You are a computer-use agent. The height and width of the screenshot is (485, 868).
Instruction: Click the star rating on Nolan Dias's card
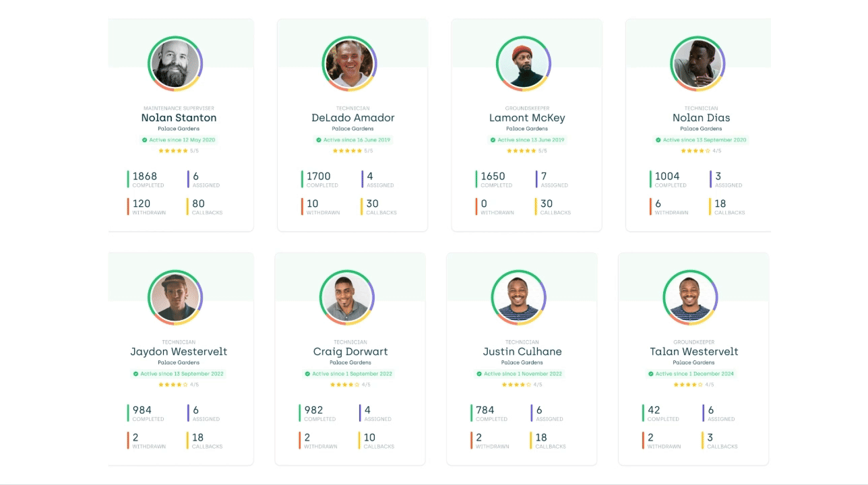pos(695,151)
